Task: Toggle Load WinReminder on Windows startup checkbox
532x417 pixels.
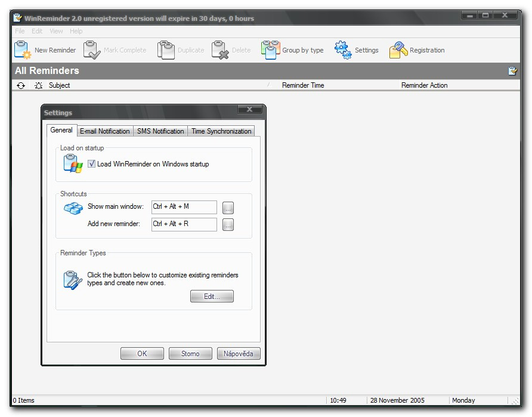Action: 92,164
